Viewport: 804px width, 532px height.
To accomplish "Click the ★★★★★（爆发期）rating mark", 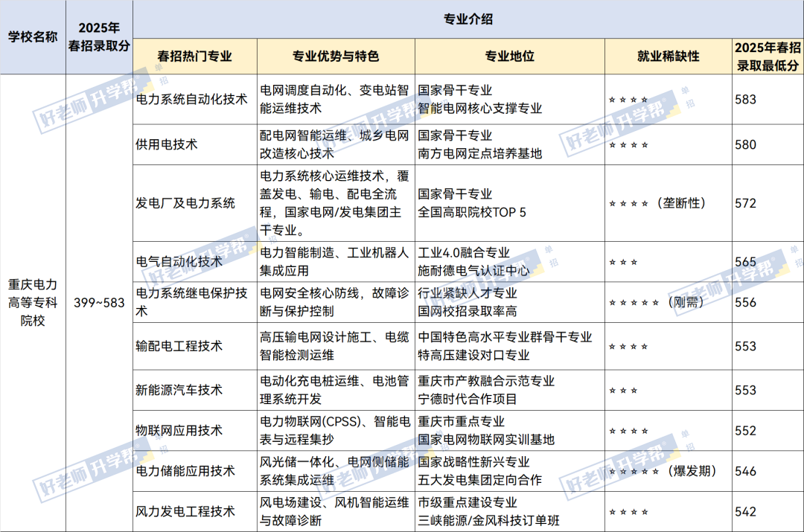I will tap(661, 472).
